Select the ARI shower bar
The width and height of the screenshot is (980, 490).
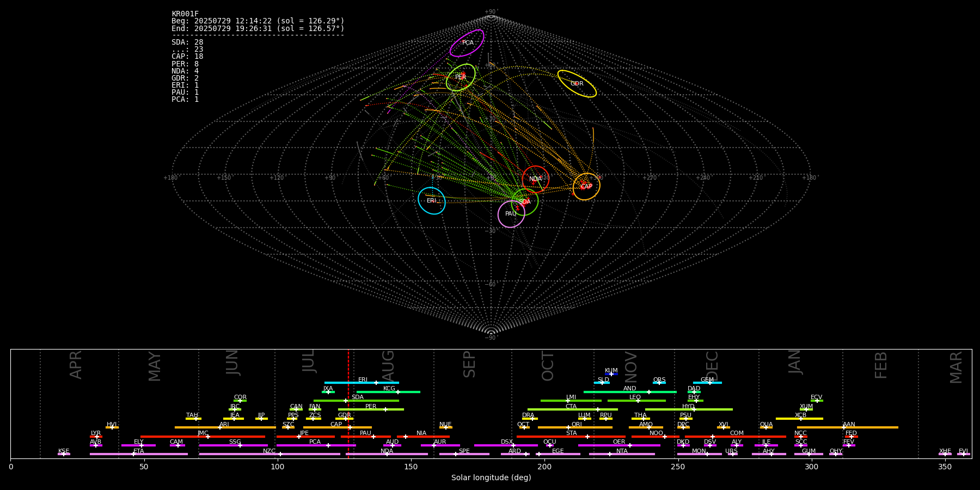(x=225, y=427)
